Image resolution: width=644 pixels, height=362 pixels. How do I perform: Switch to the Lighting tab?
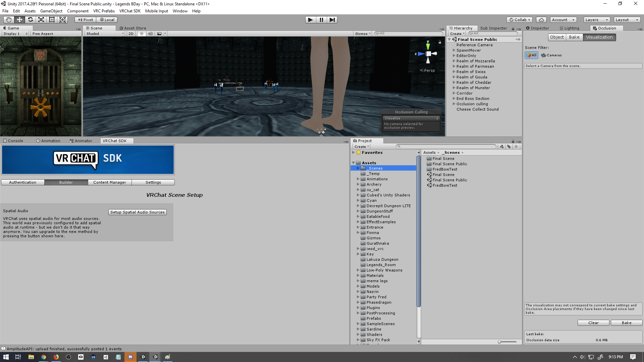pos(569,28)
